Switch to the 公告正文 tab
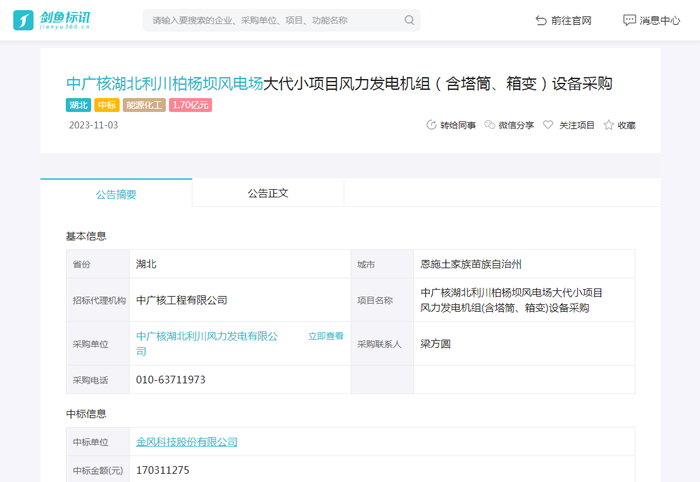Screen dimensions: 700x482 [x=267, y=193]
